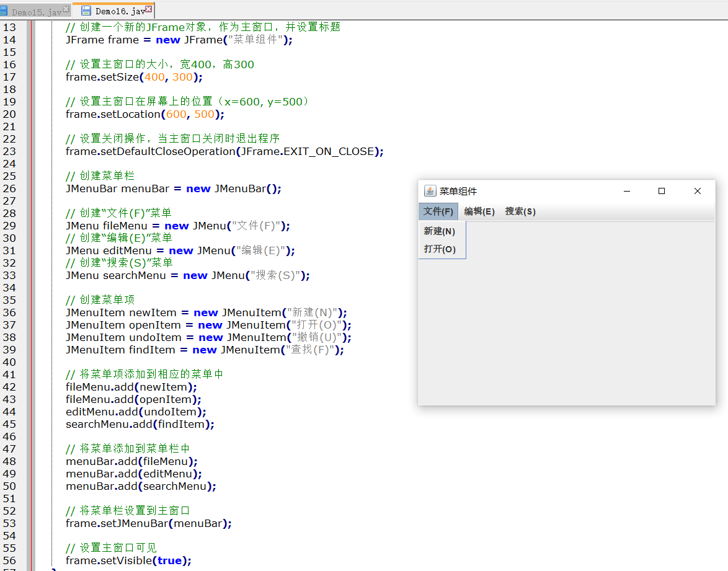Select the Demo16.java tab
728x571 pixels.
119,12
